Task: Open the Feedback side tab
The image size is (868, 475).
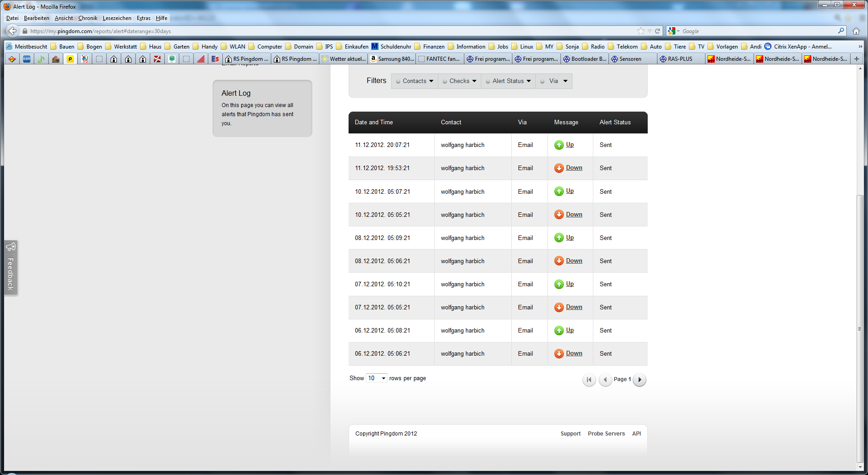Action: (x=11, y=268)
